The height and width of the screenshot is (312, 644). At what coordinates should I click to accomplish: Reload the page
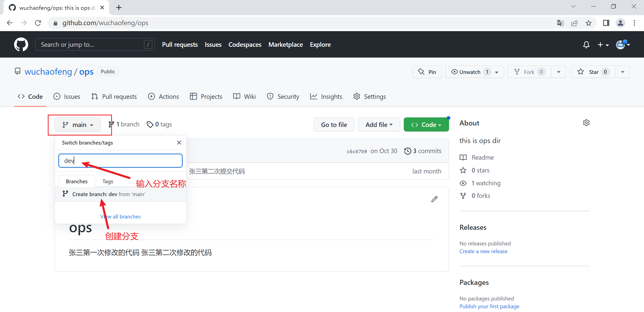pos(38,23)
